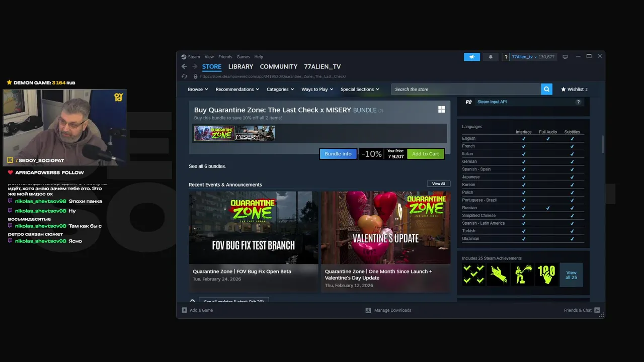Open the notifications bell
Screen dimensions: 644x362
(x=491, y=57)
